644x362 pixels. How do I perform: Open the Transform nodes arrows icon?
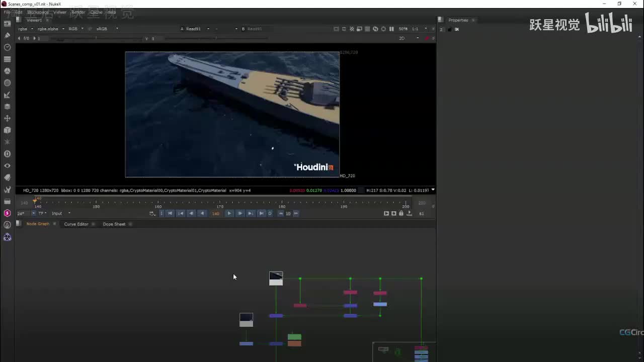coord(7,118)
